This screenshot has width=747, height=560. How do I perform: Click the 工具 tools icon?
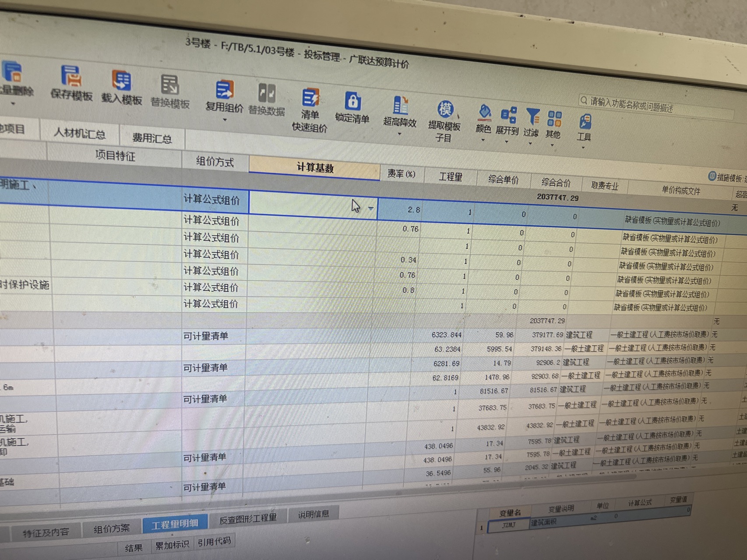tap(585, 121)
